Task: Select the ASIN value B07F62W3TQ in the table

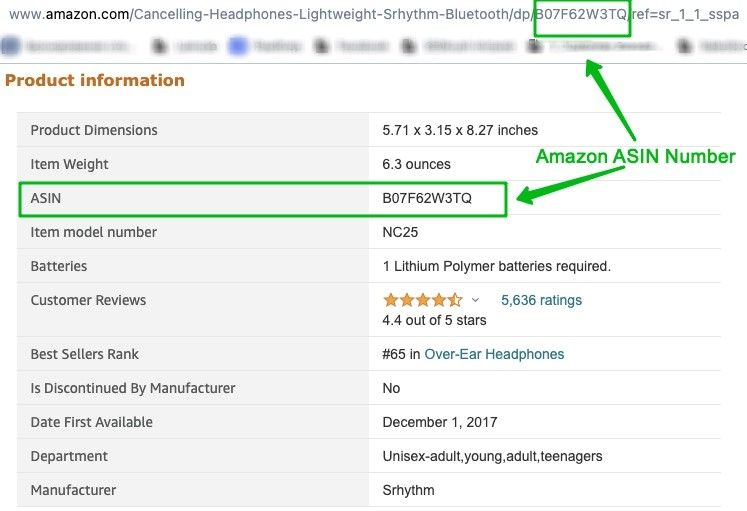Action: pyautogui.click(x=427, y=198)
